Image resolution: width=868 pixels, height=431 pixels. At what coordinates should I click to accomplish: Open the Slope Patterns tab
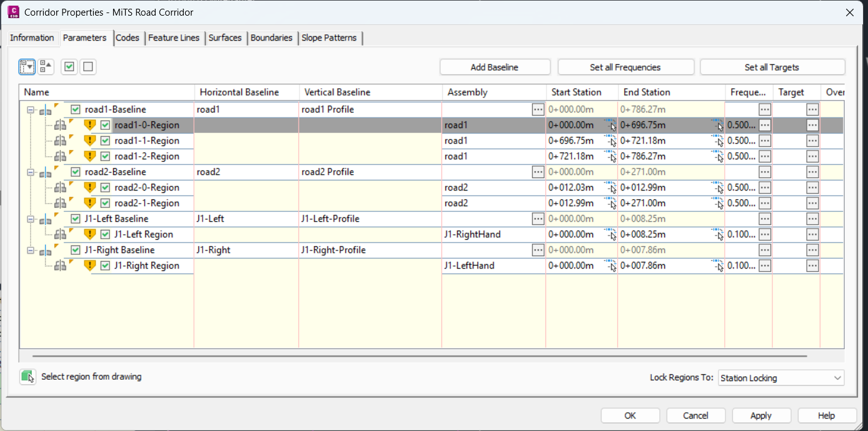coord(329,38)
